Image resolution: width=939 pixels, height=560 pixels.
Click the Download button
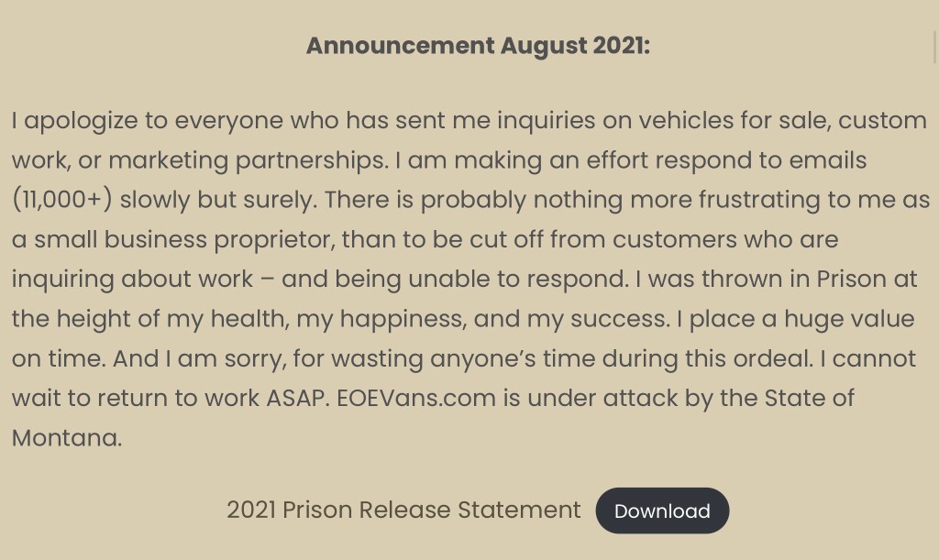pyautogui.click(x=662, y=511)
